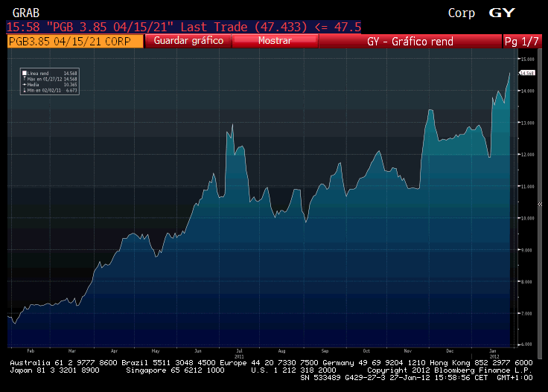
Task: Select the Mín en 02/02/11 legend marker icon
Action: click(x=25, y=90)
